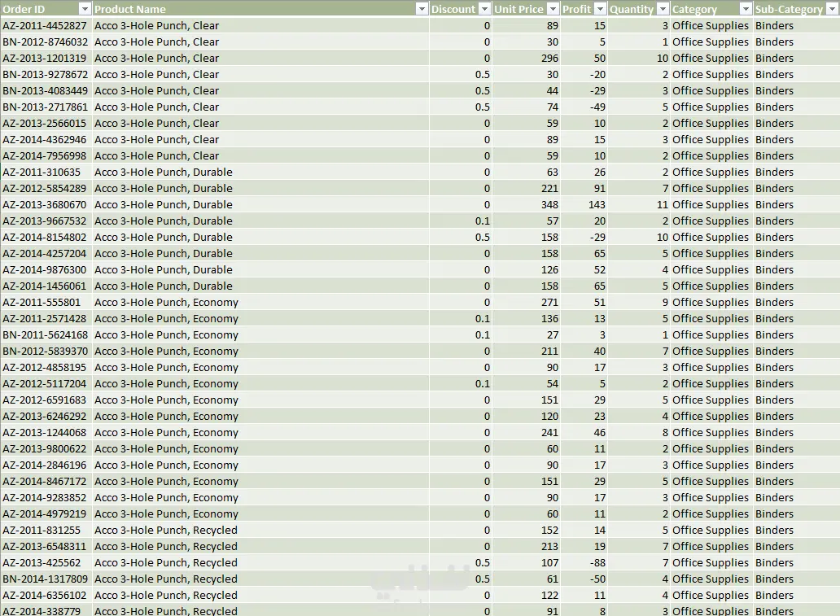Select cell BN-2013-9278672
This screenshot has width=840, height=616.
click(x=45, y=74)
